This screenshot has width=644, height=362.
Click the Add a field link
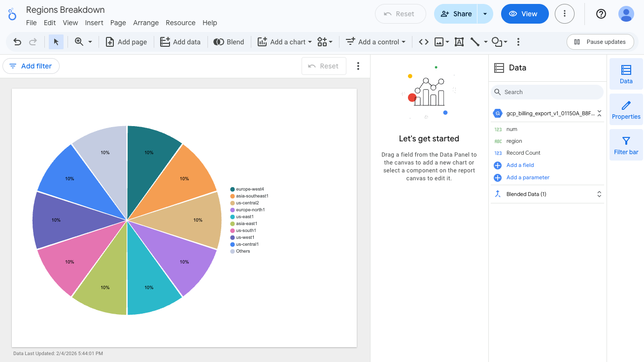(520, 165)
